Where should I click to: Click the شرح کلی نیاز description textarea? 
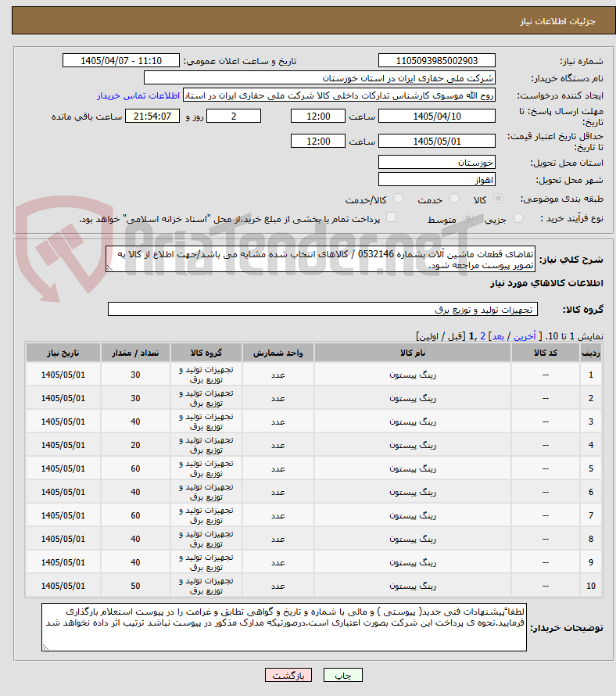[321, 259]
